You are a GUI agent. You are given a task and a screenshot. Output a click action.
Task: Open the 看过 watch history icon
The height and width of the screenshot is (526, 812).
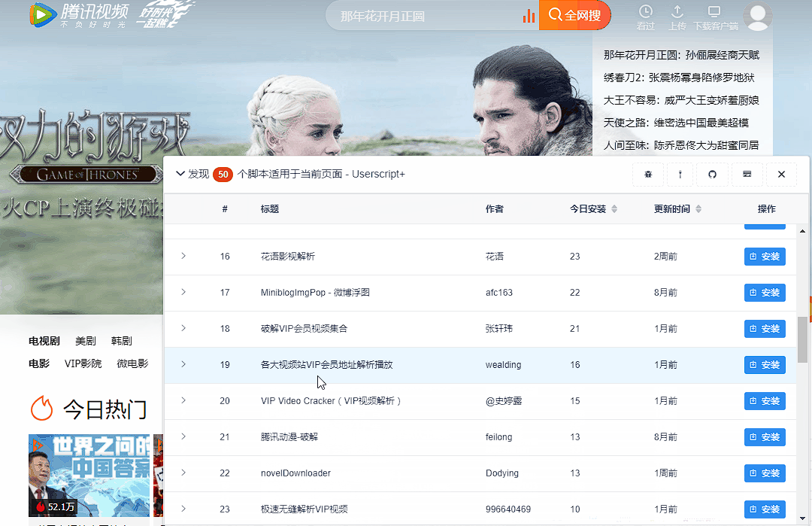coord(645,17)
